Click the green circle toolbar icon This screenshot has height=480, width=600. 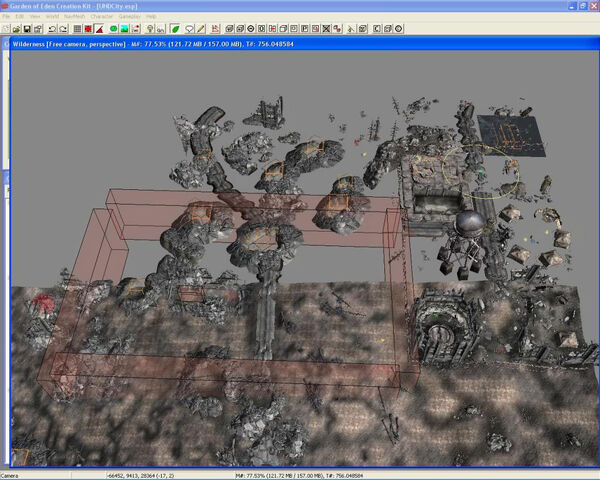pyautogui.click(x=114, y=29)
